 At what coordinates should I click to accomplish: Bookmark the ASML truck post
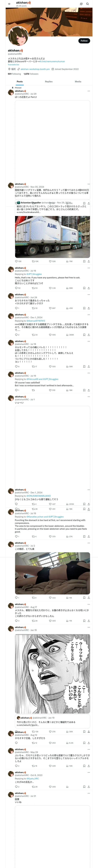(84, 261)
